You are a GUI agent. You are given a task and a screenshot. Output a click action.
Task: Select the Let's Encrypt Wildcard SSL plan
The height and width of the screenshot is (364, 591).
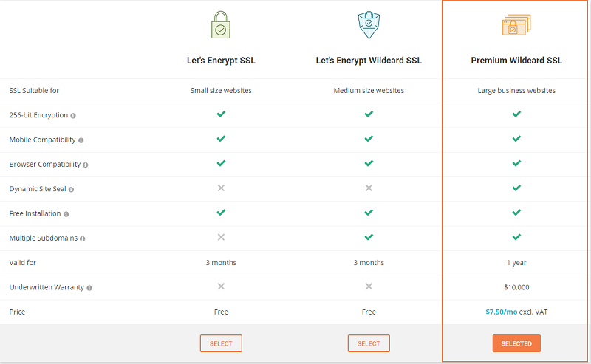pos(369,343)
